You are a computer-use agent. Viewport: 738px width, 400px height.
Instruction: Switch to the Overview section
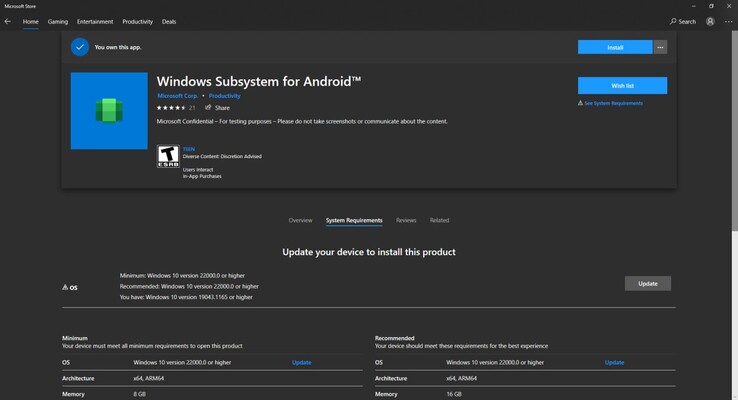(300, 220)
